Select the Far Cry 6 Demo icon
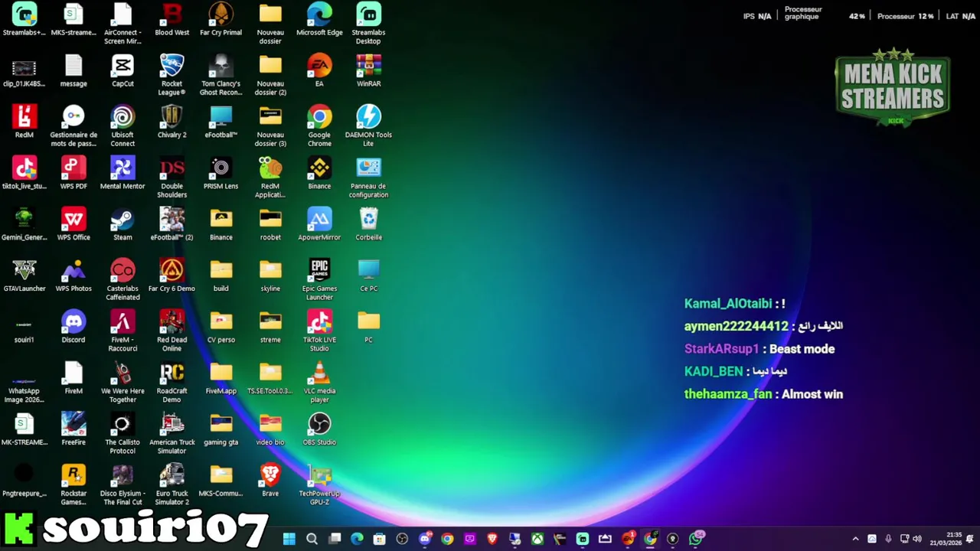Image resolution: width=980 pixels, height=551 pixels. click(x=171, y=276)
